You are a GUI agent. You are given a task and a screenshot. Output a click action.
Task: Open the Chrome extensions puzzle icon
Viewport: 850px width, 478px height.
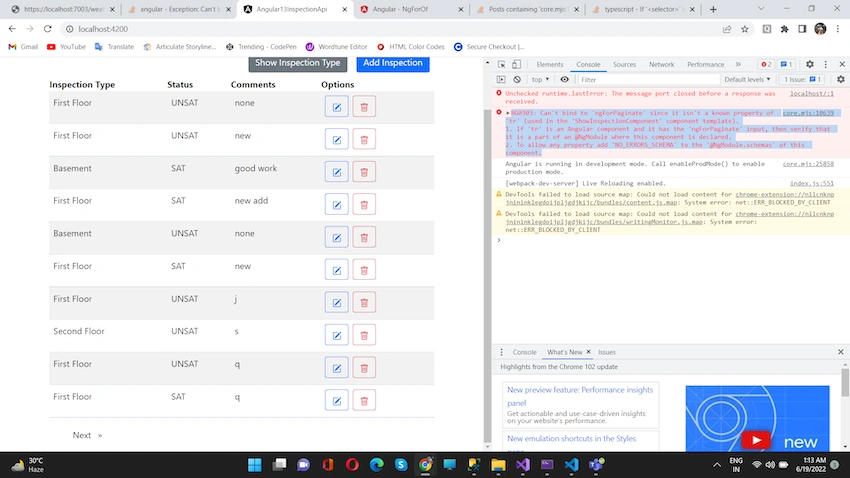tap(784, 29)
